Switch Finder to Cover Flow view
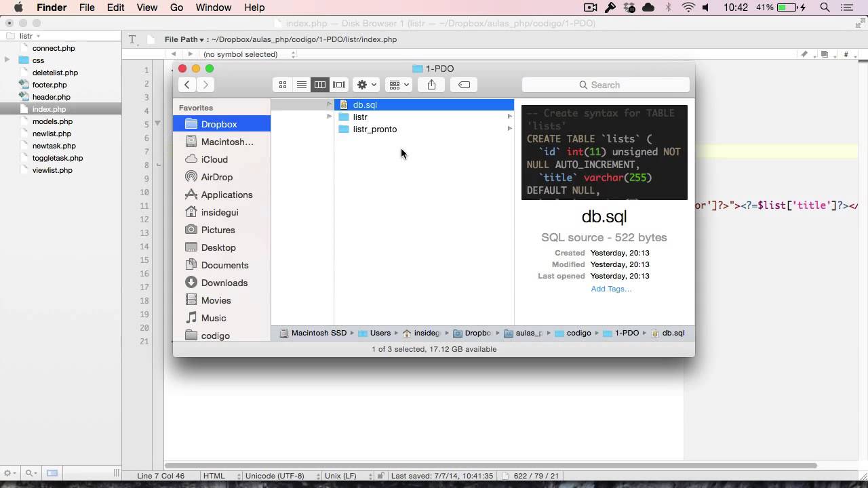 point(339,85)
